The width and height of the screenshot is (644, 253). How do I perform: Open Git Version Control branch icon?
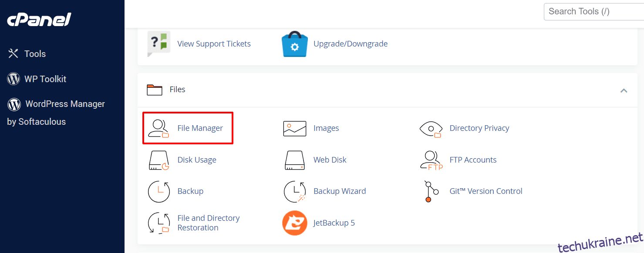(x=428, y=191)
